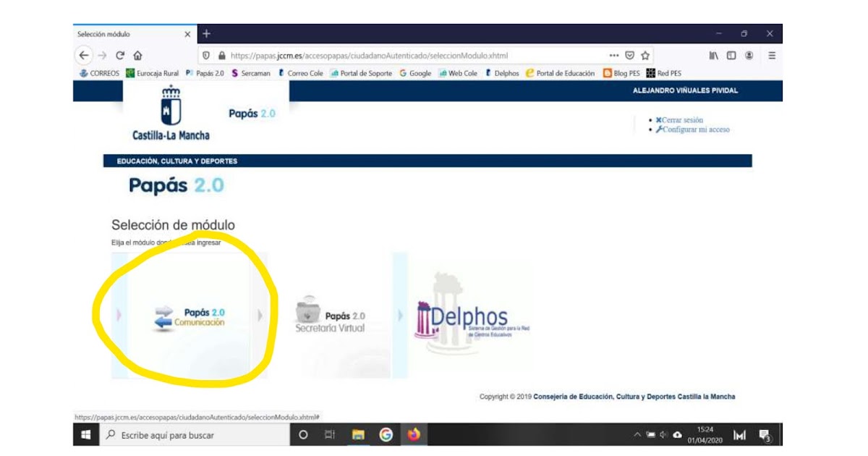Screen dimensions: 868x456
Task: Click the Pocket save icon
Action: coord(630,55)
